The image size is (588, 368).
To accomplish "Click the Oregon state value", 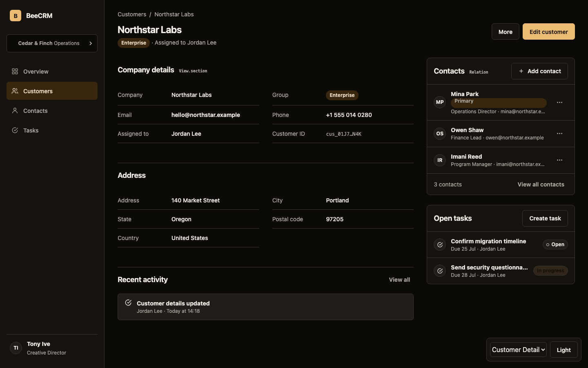I will [181, 219].
